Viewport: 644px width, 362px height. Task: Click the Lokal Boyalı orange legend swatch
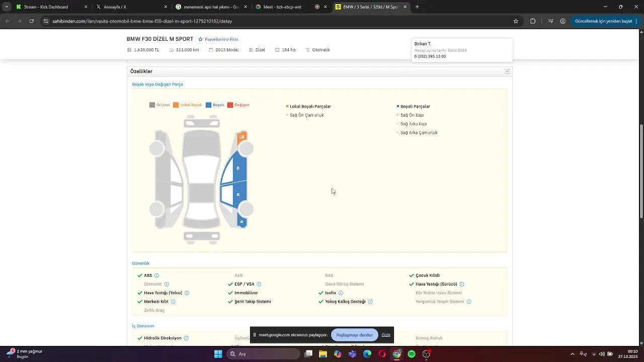tap(176, 105)
